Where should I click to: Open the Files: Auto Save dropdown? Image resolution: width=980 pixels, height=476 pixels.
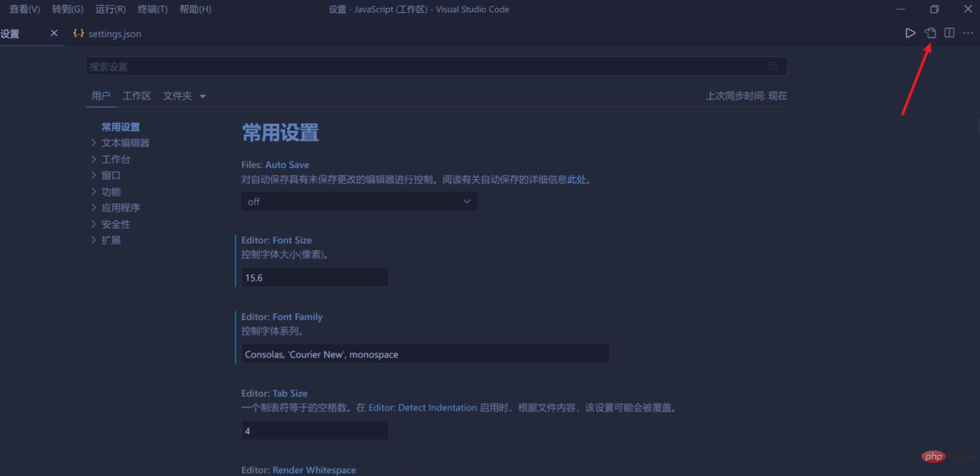tap(359, 202)
